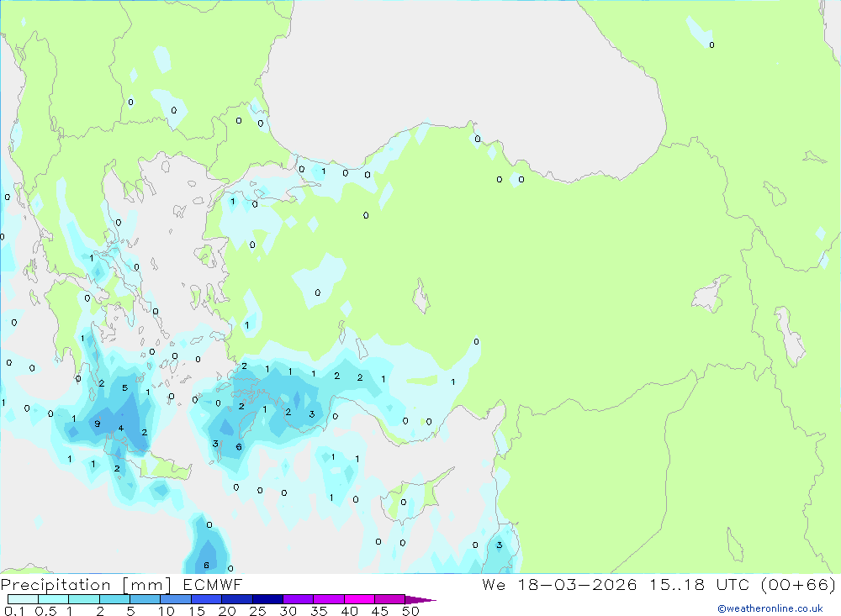
Task: Select the 0.5–1 mm legend color swatch
Action: click(x=54, y=599)
